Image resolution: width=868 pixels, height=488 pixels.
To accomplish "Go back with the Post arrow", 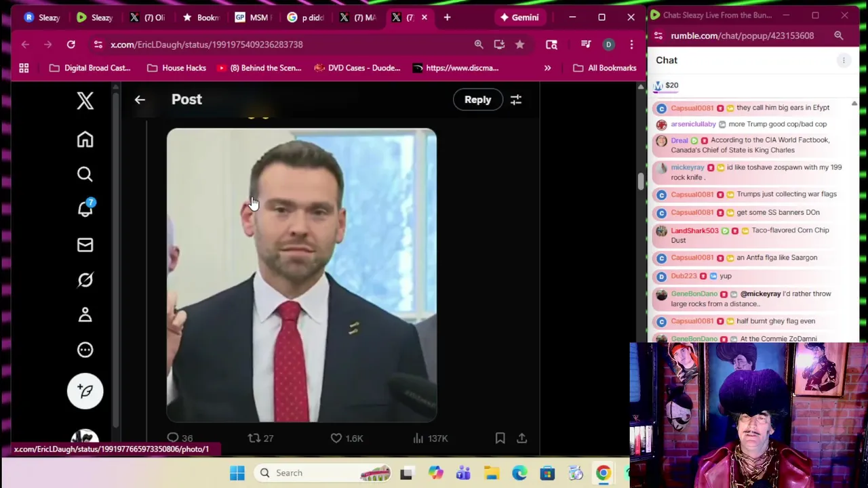I will click(140, 100).
